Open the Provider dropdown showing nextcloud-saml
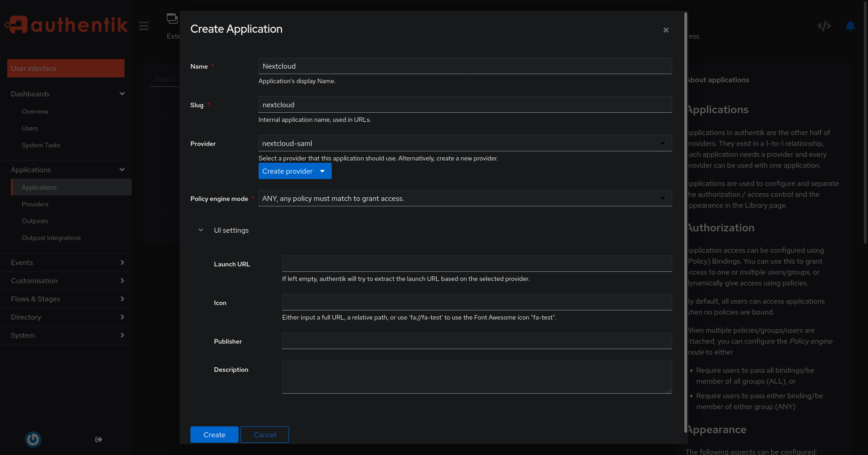The image size is (868, 455). pyautogui.click(x=464, y=143)
